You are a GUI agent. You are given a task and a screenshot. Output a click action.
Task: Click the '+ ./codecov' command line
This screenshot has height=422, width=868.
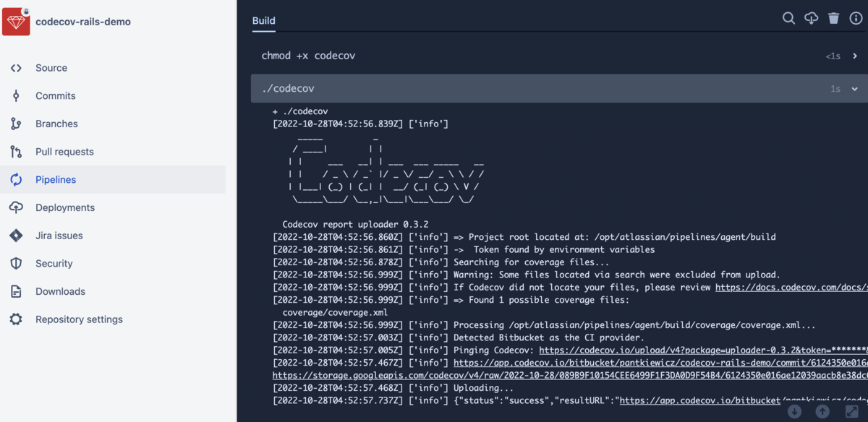click(x=300, y=111)
